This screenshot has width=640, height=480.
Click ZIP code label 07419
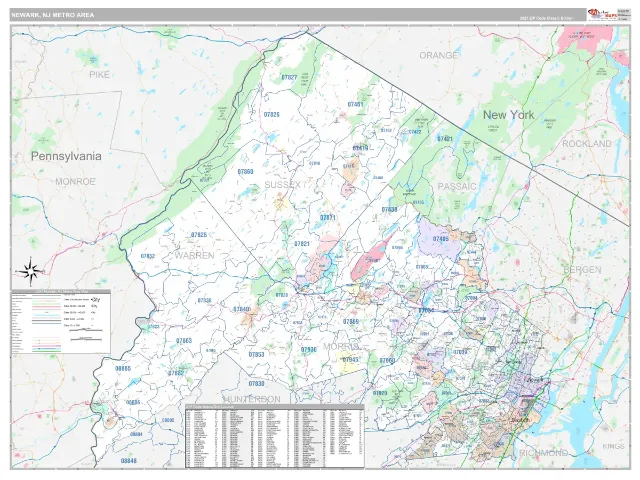[x=360, y=148]
